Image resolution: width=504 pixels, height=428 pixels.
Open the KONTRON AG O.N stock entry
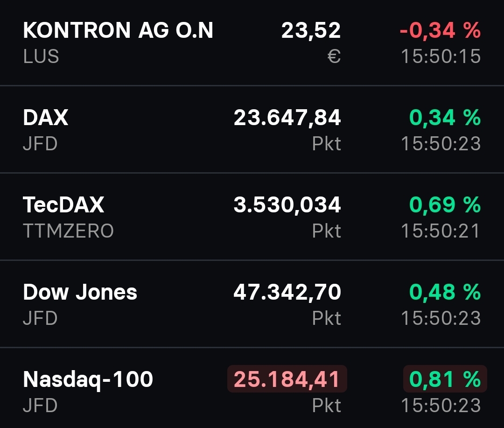[118, 31]
